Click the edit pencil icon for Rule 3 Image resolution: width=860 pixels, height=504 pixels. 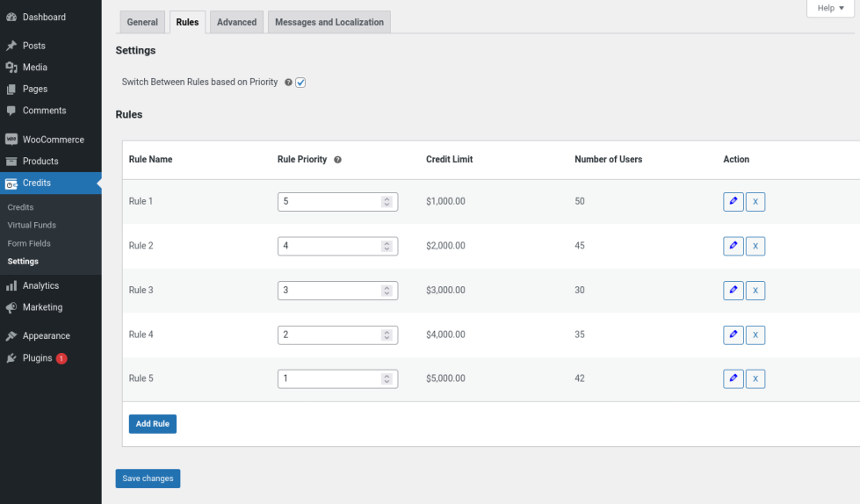click(733, 291)
